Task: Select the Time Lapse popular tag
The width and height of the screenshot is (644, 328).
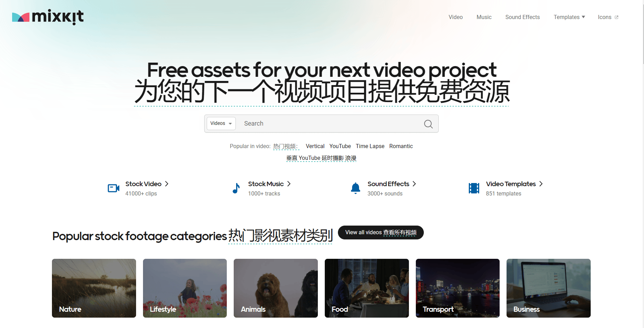Action: coord(370,146)
